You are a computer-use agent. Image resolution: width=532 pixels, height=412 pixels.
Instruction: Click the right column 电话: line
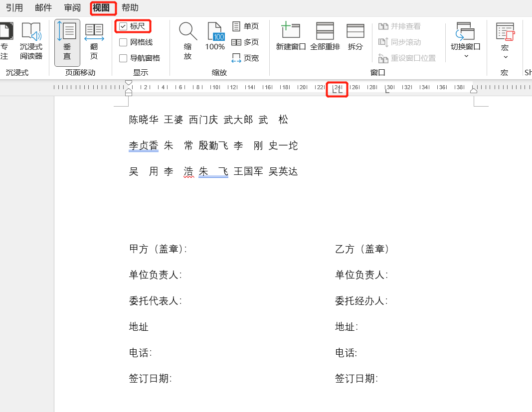coord(347,353)
